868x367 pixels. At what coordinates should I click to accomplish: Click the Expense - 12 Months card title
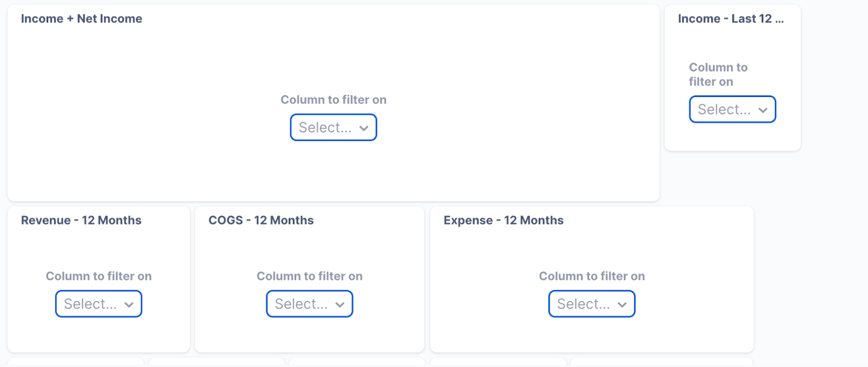[x=503, y=220]
